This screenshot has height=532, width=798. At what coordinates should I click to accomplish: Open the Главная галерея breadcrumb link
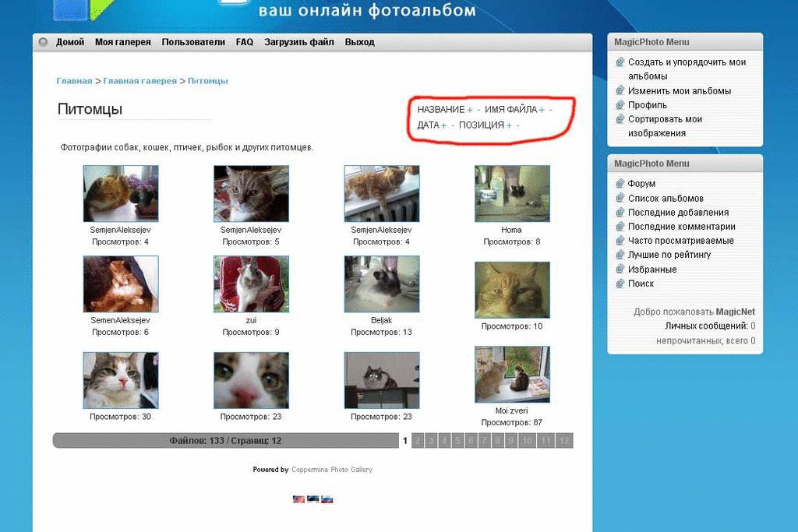pyautogui.click(x=140, y=81)
